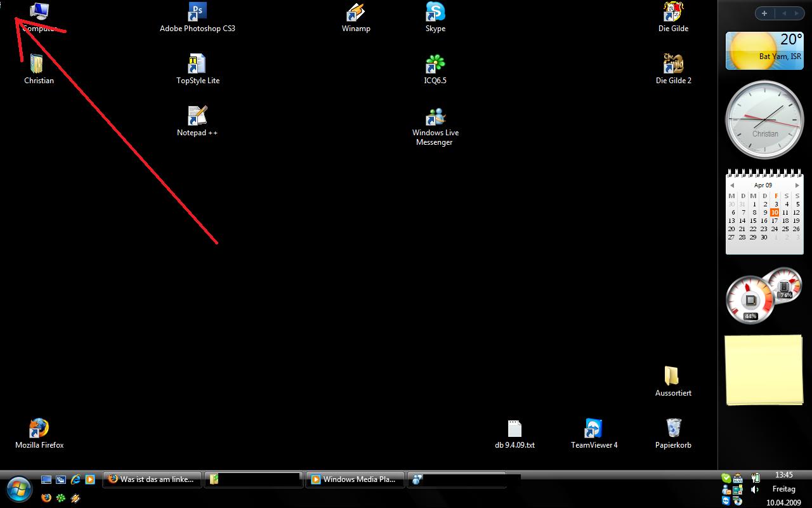Screen dimensions: 812x508
Task: Go to previous month in calendar gadget
Action: (x=732, y=185)
